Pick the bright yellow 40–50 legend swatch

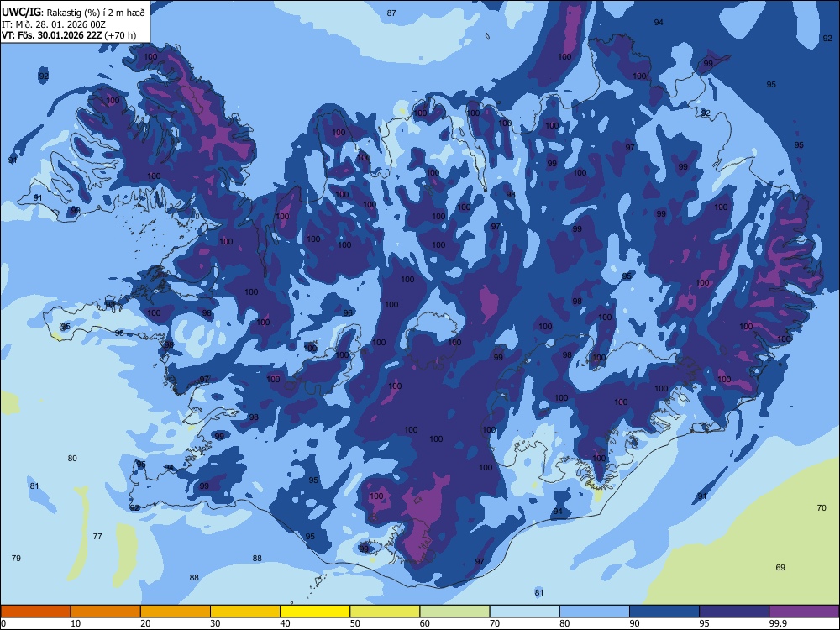coord(315,612)
